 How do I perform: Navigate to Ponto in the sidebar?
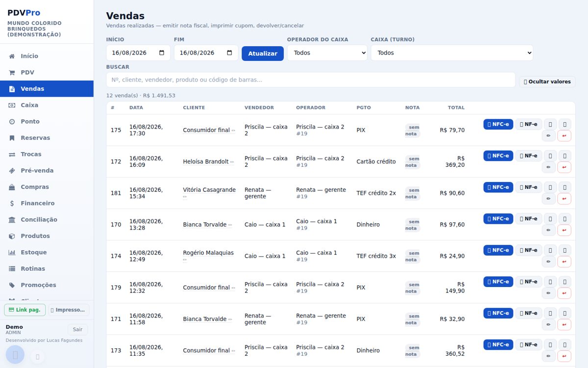tap(47, 121)
